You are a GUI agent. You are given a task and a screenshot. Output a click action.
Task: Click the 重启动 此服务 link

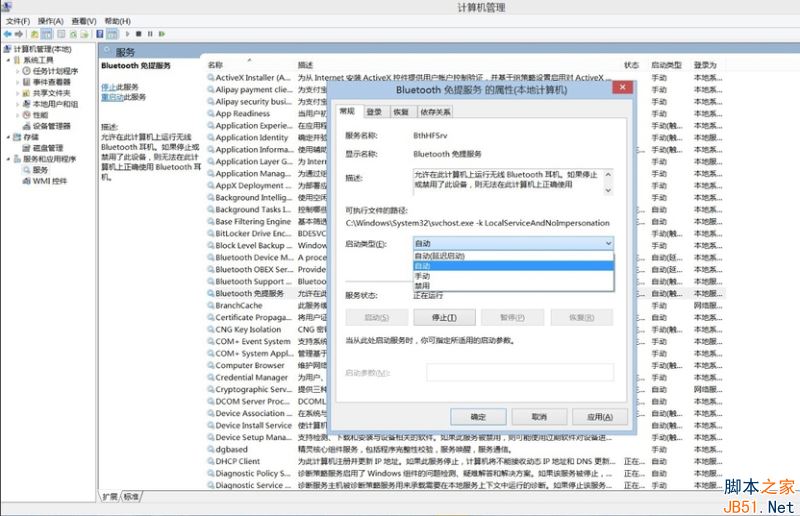pyautogui.click(x=112, y=97)
